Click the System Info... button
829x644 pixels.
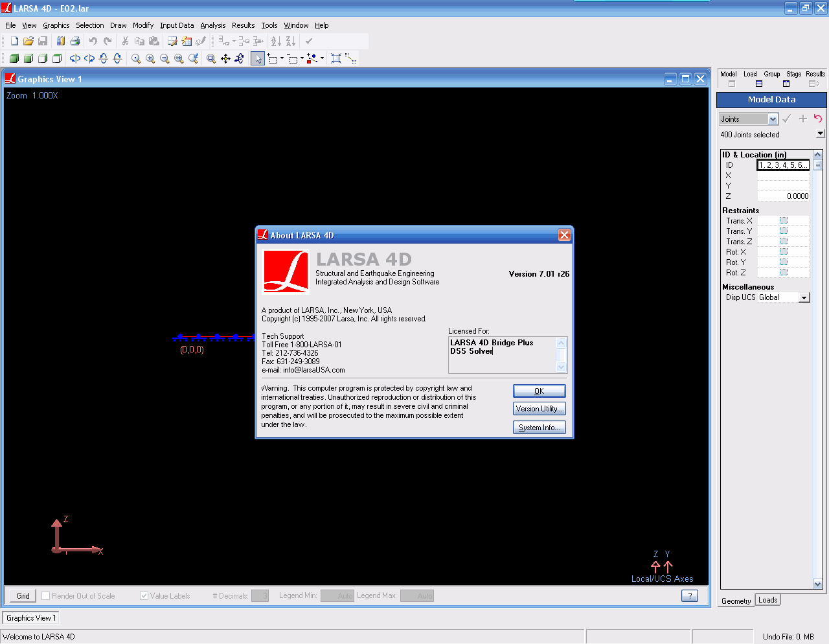point(539,428)
